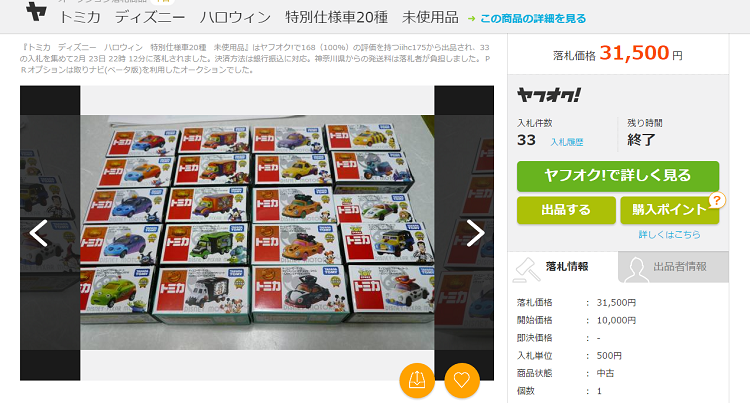Switch to the 落札情報 tab
750x403 pixels.
pos(563,267)
